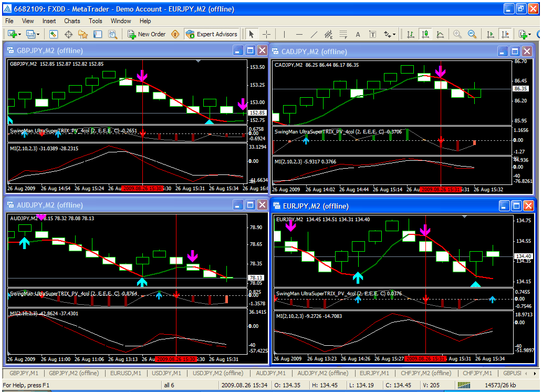Open the Strategy Tester icon
The height and width of the screenshot is (392, 542).
click(112, 34)
